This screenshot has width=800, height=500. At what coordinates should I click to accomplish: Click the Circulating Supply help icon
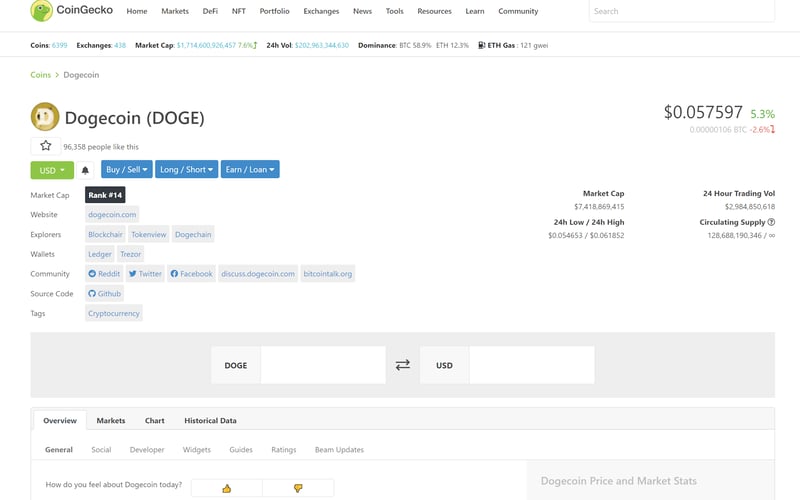[771, 222]
